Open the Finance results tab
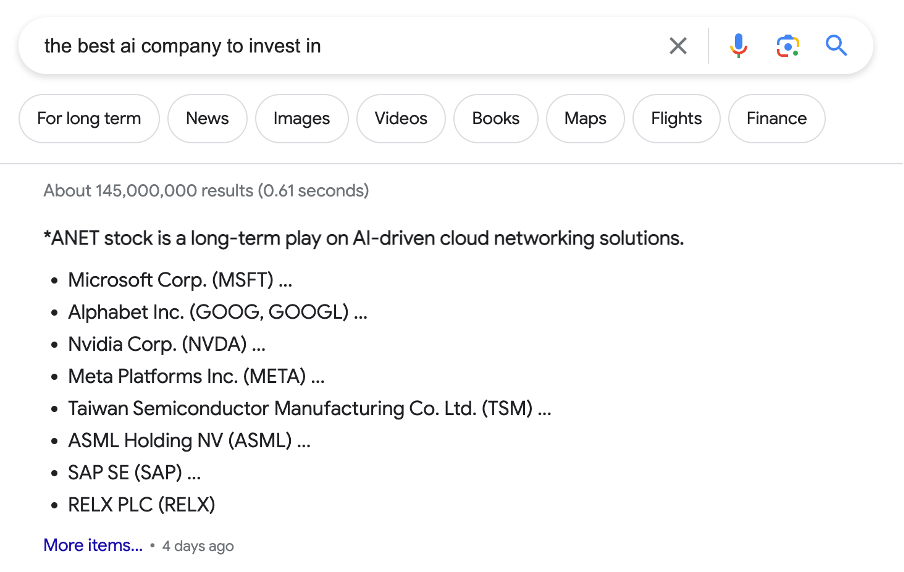The image size is (904, 572). (x=776, y=118)
